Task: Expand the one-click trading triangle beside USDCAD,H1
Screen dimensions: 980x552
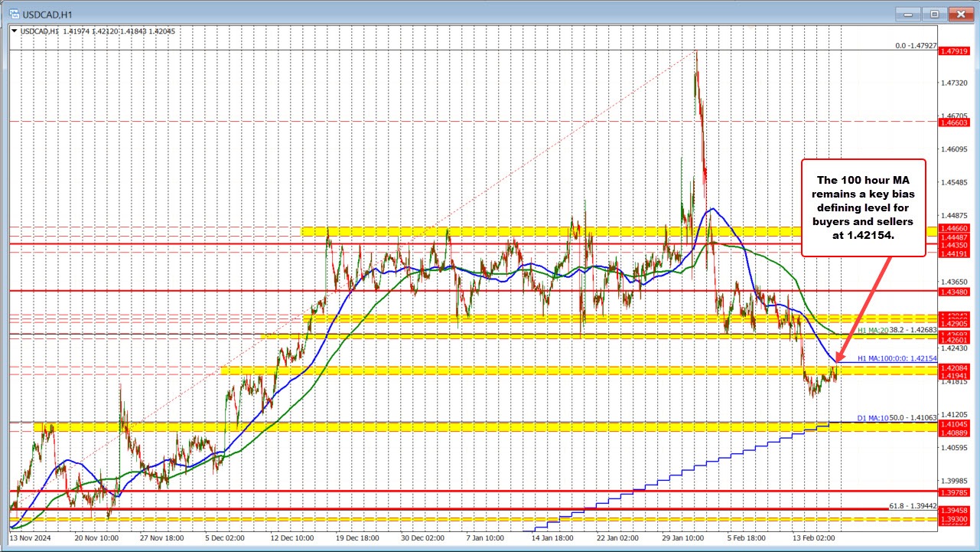Action: point(15,31)
